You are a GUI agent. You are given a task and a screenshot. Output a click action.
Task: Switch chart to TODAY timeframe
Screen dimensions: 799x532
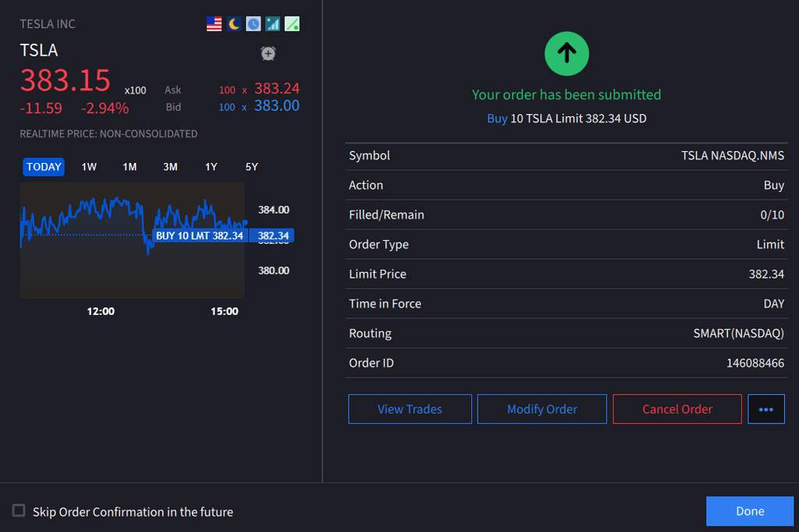[44, 167]
